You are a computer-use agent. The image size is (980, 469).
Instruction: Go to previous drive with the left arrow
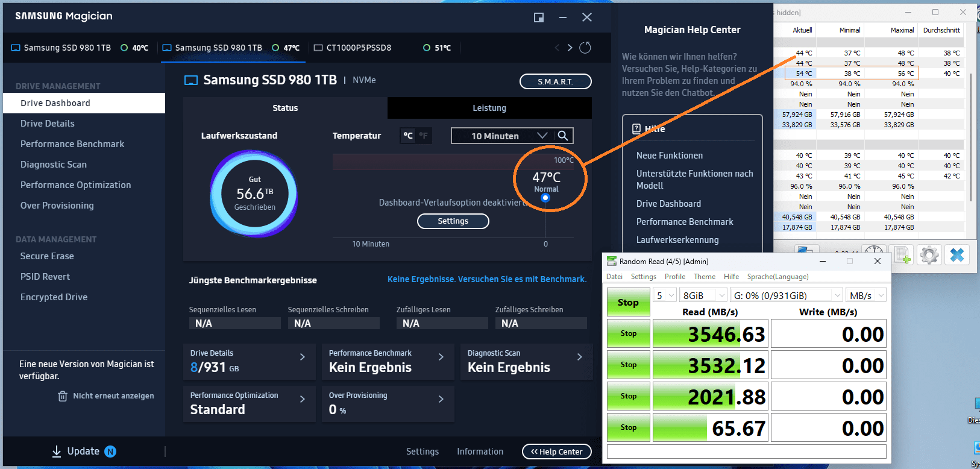(557, 48)
